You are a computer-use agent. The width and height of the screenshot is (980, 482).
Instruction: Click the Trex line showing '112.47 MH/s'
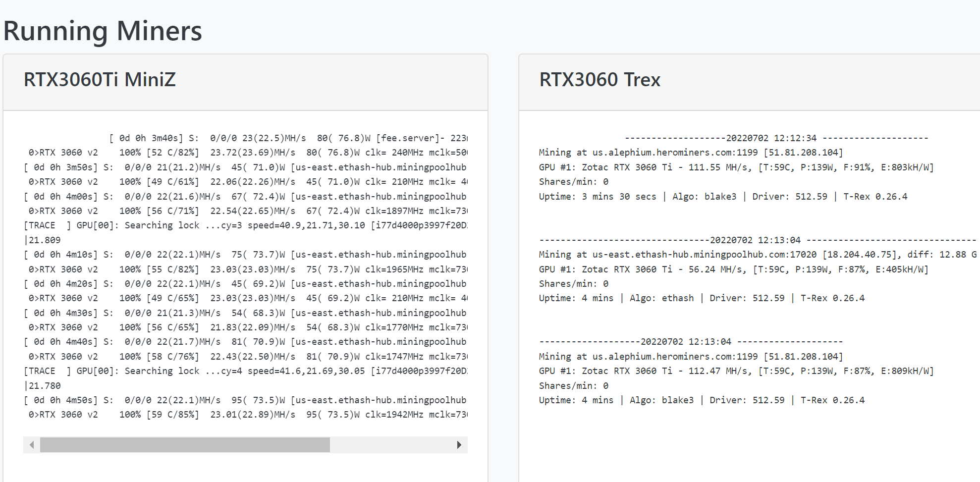pyautogui.click(x=736, y=371)
